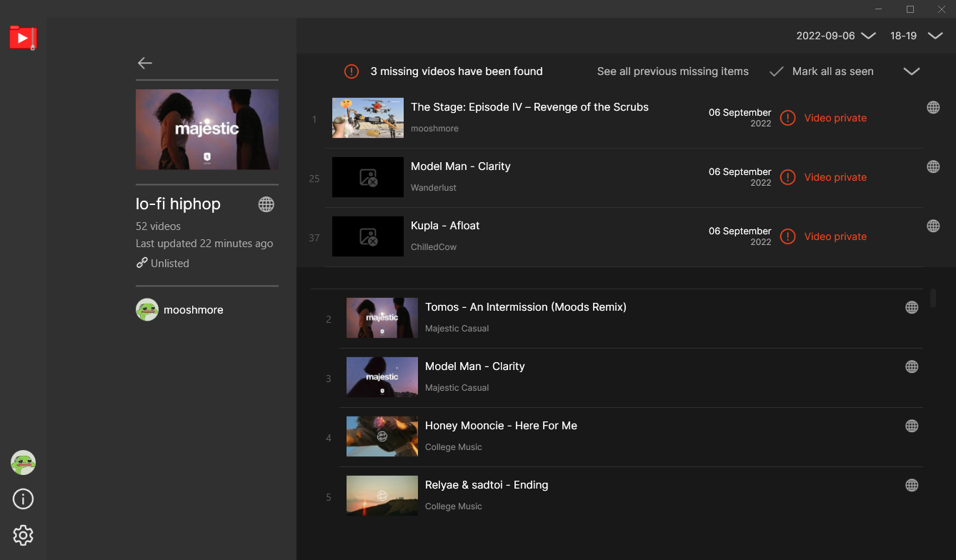This screenshot has width=956, height=560.
Task: Click the globe icon beside lo-fi hiphop title
Action: click(267, 204)
